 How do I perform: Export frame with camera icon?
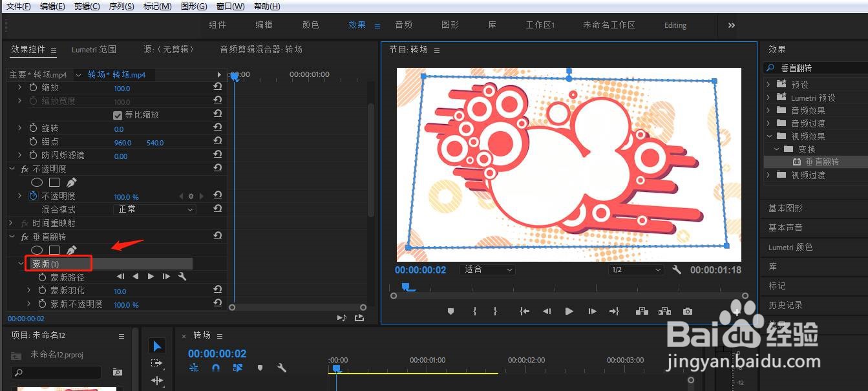688,311
